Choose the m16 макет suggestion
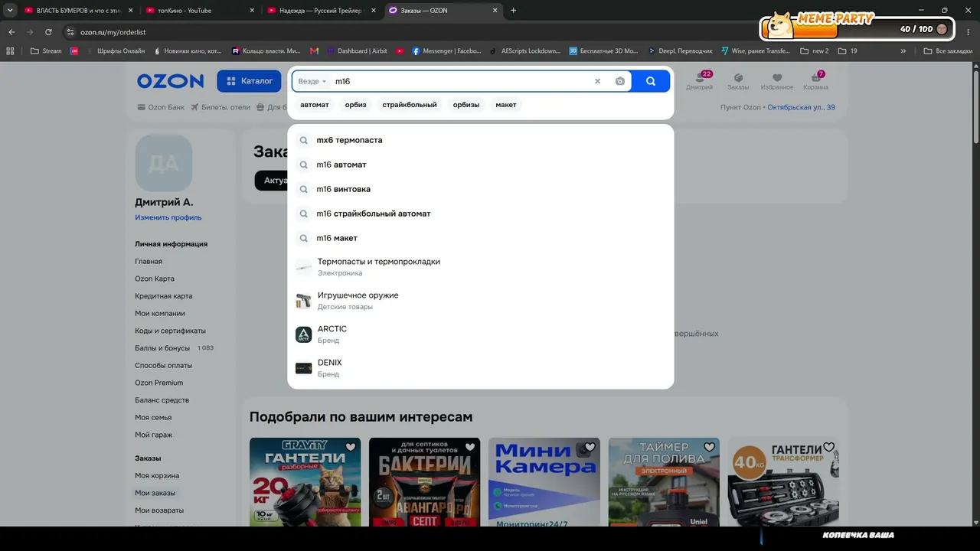Image resolution: width=980 pixels, height=551 pixels. 481,238
